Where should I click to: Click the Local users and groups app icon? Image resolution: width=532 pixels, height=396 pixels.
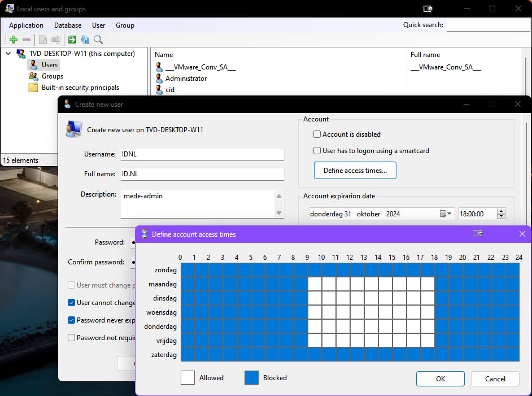pyautogui.click(x=10, y=8)
